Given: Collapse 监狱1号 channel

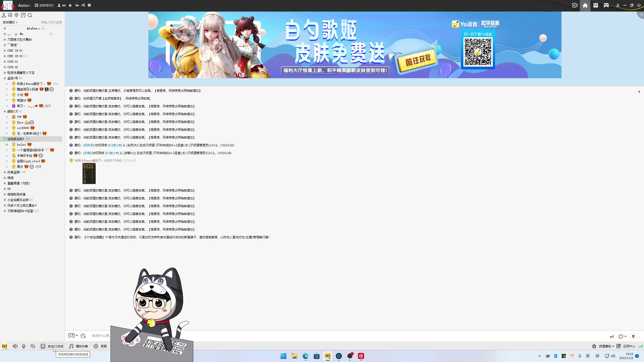Looking at the screenshot, I should (5, 78).
